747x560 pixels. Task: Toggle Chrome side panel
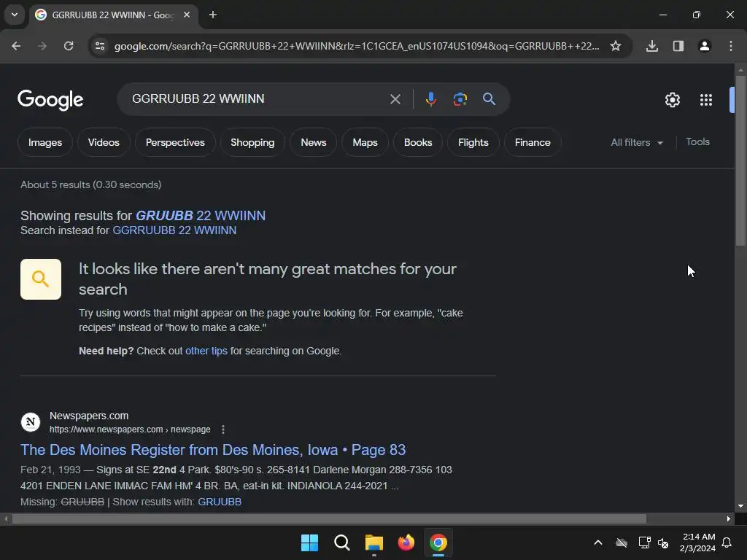tap(678, 46)
